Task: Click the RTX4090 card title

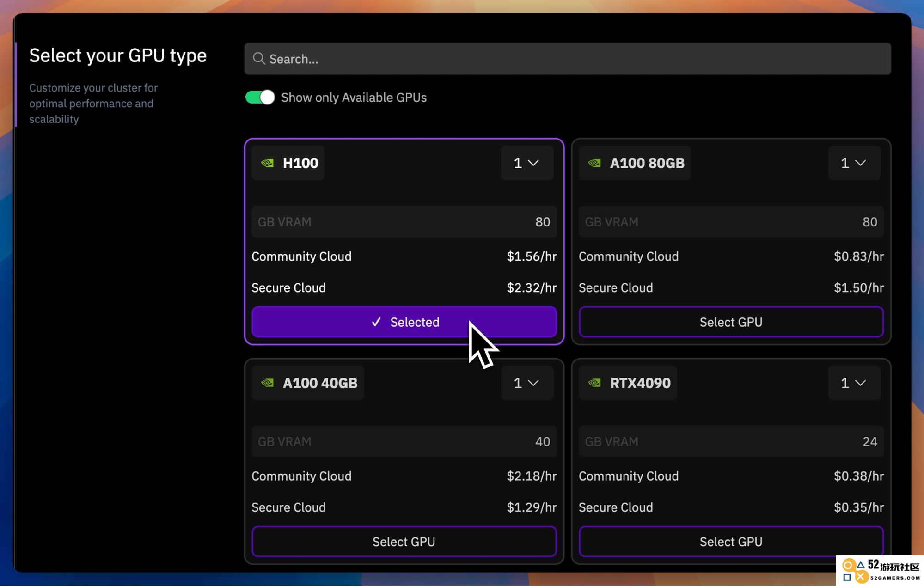Action: (640, 383)
